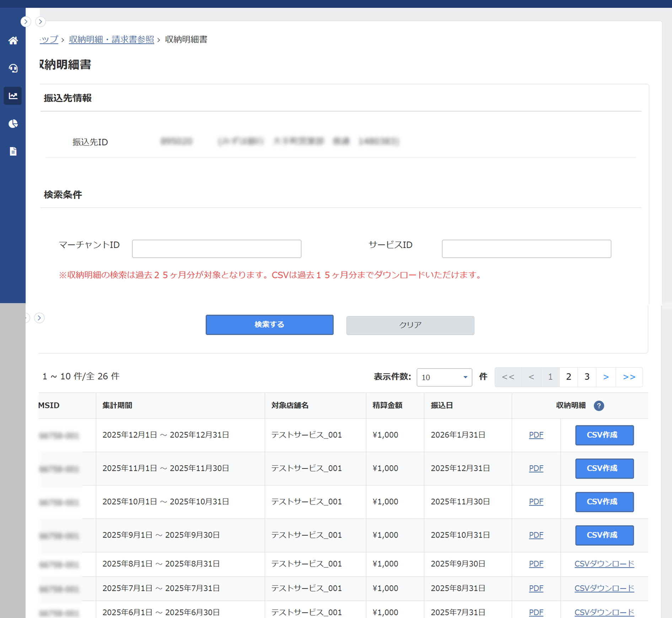672x618 pixels.
Task: Click the マーチャントID input field
Action: coord(216,249)
